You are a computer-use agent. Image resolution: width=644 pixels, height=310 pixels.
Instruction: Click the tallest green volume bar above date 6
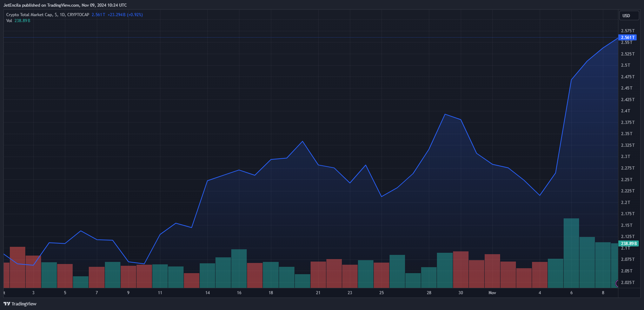[571, 253]
